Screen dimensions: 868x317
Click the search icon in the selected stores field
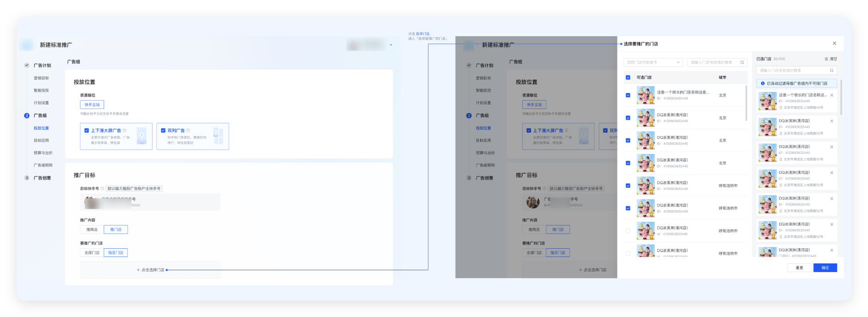coord(831,71)
